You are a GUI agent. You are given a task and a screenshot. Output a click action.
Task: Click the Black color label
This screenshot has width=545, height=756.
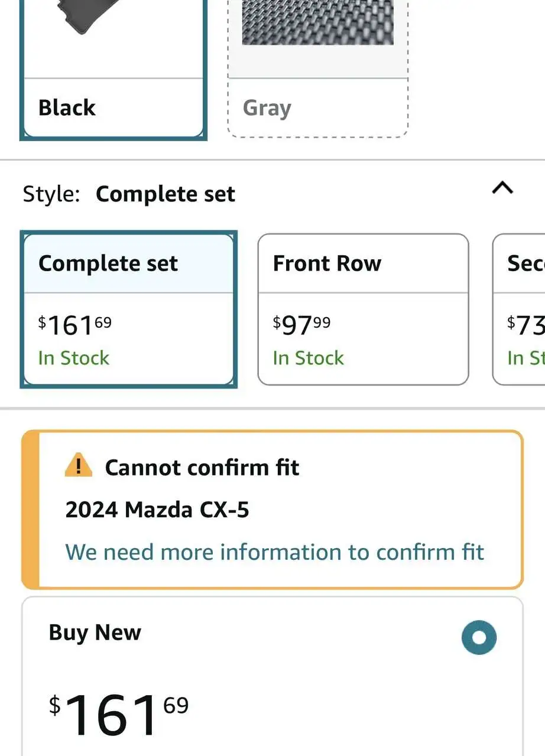click(x=67, y=108)
